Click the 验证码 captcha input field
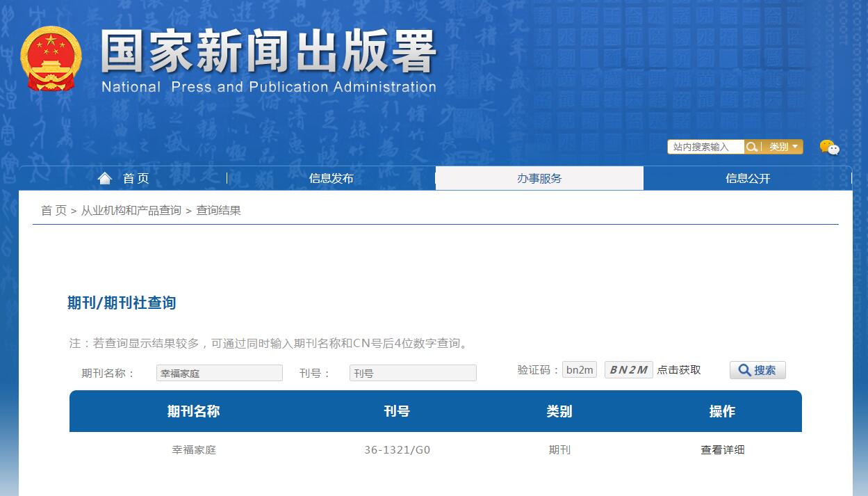Image resolution: width=868 pixels, height=496 pixels. click(x=579, y=369)
